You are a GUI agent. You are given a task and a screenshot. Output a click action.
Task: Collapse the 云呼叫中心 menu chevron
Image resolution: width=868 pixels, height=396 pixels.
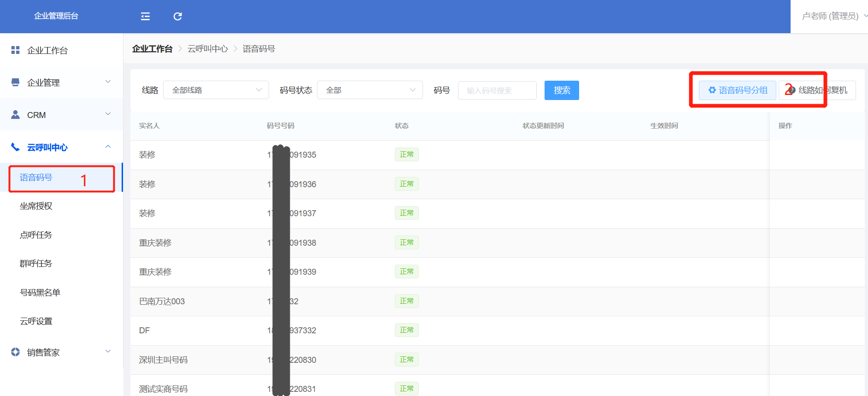click(108, 147)
